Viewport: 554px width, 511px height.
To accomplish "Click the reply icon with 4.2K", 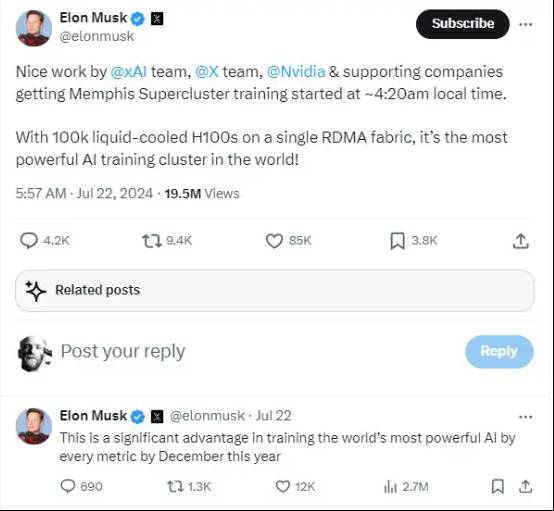I will [x=29, y=241].
